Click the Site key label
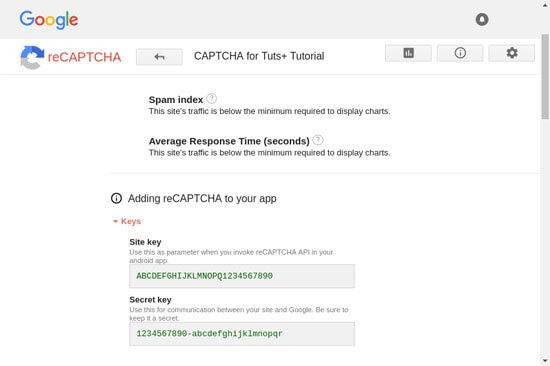Image resolution: width=550 pixels, height=366 pixels. tap(145, 242)
